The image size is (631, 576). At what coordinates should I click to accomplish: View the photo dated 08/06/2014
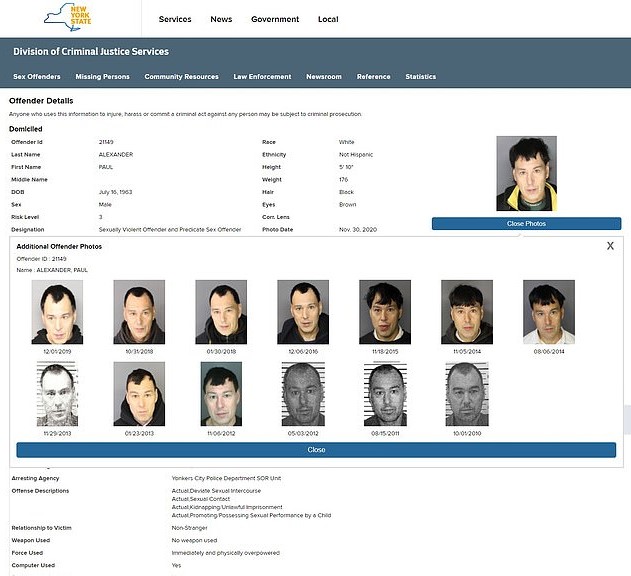click(x=549, y=312)
